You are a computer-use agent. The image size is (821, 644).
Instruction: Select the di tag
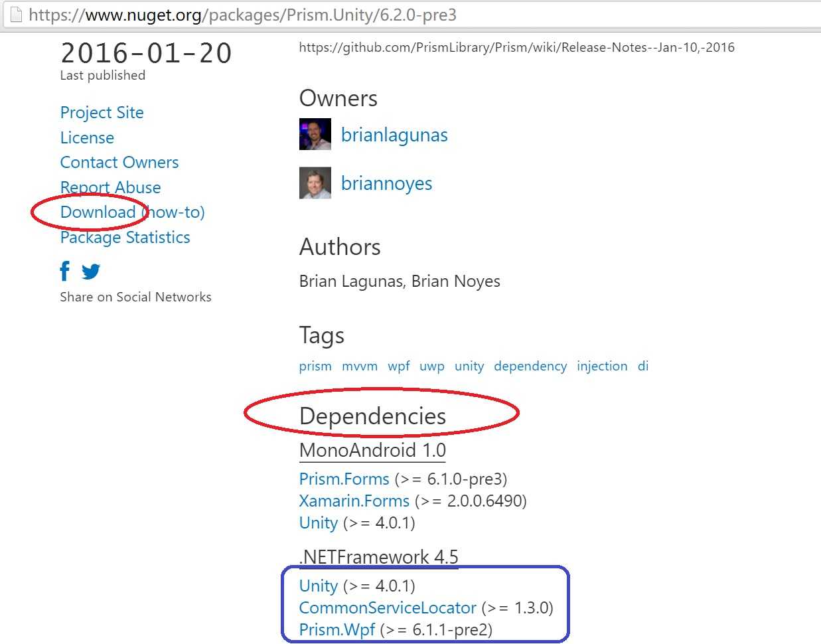point(643,366)
